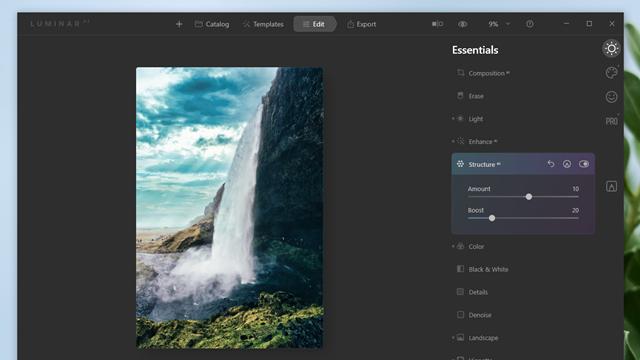
Task: Click the Denoise square icon
Action: click(460, 315)
